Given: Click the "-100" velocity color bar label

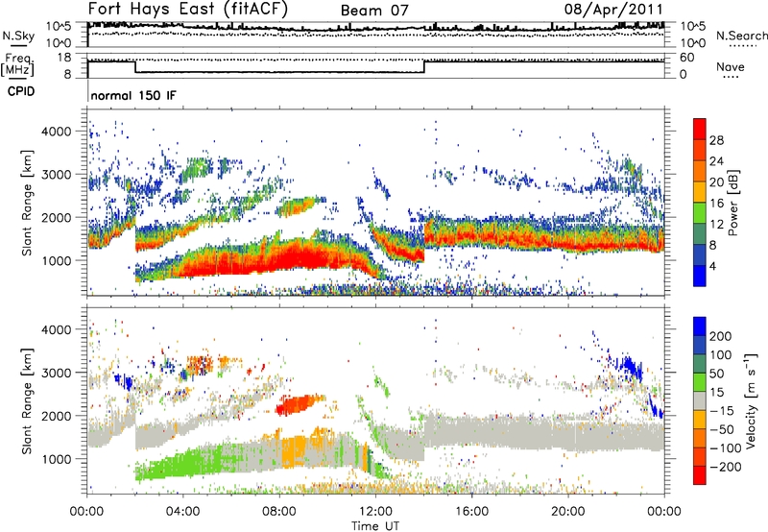Looking at the screenshot, I should (726, 448).
